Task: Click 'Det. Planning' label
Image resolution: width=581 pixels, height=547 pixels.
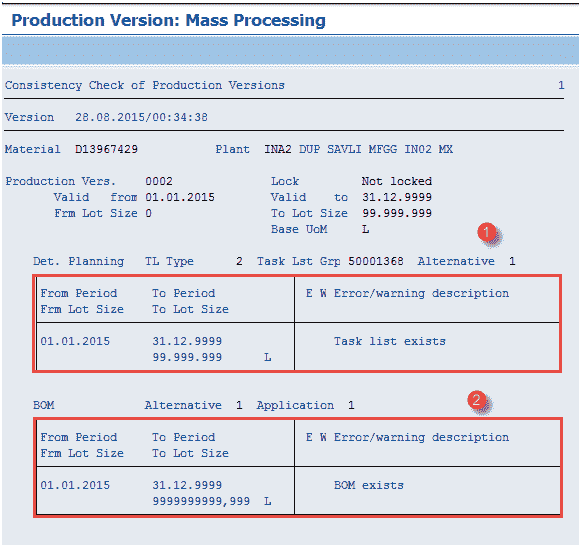Action: point(79,261)
